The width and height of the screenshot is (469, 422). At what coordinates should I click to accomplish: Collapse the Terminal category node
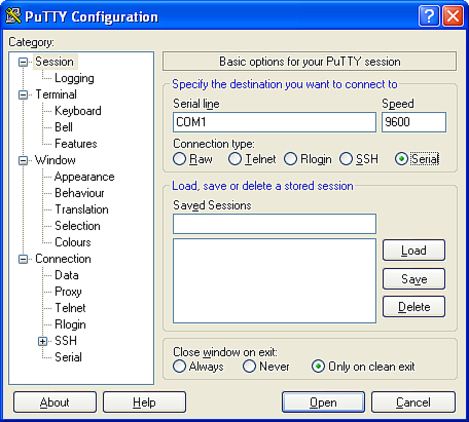pyautogui.click(x=23, y=95)
